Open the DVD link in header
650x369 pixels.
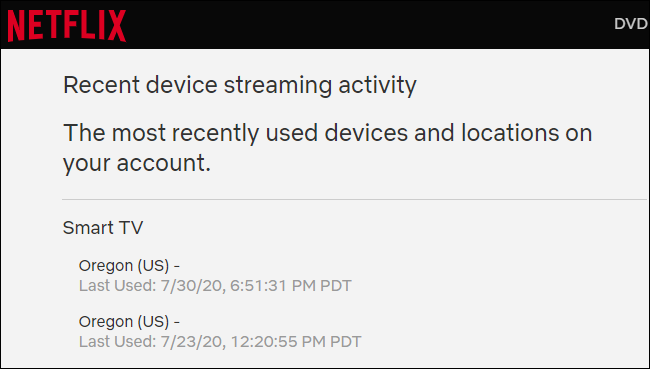tap(631, 24)
